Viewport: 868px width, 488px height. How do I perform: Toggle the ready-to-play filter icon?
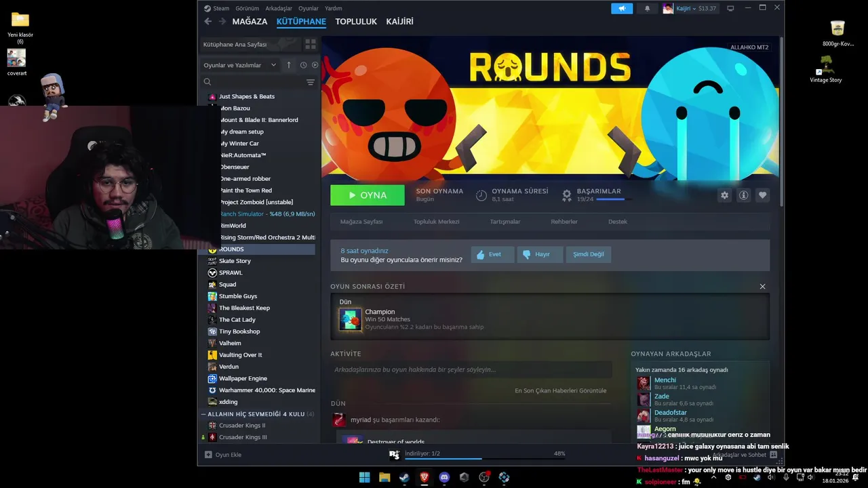coord(315,65)
